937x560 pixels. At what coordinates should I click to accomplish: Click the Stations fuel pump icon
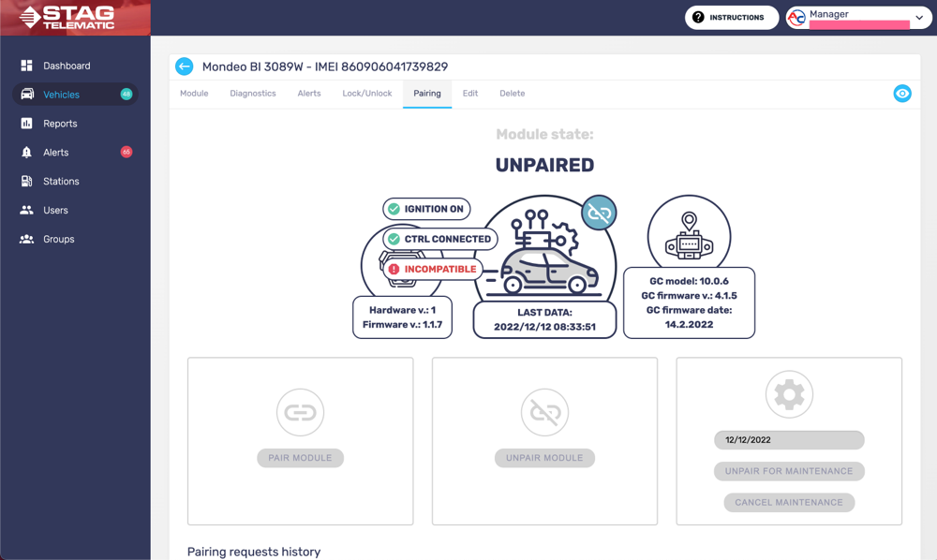[x=26, y=181]
